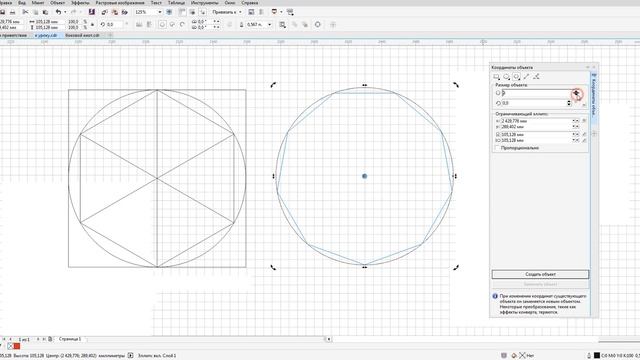Open the Help menu
640x360 pixels.
coord(249,2)
